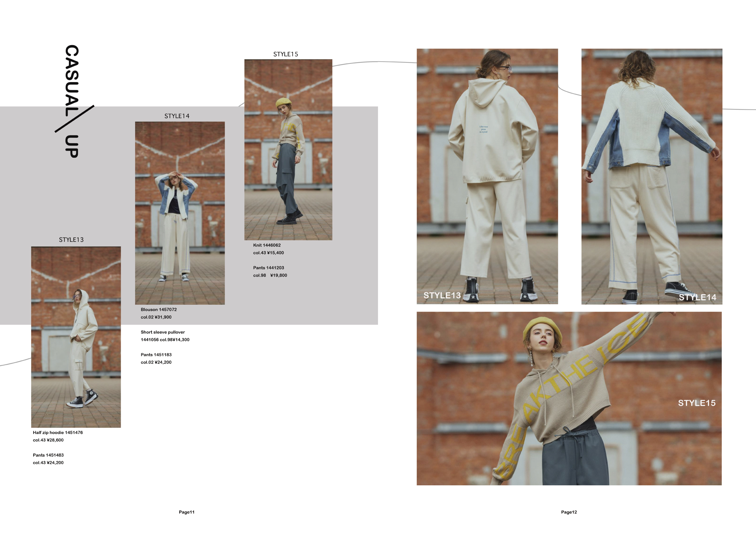
Task: Click the Pants 1441203 item text
Action: click(268, 268)
